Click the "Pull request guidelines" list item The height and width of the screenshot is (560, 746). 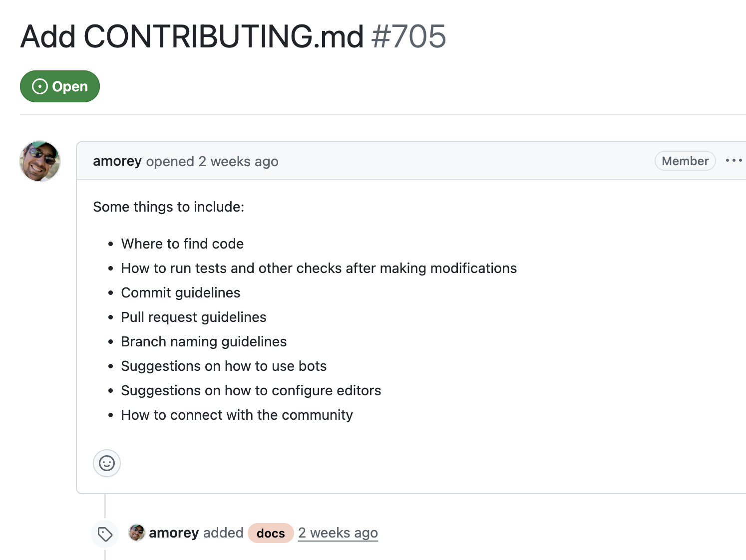(x=194, y=317)
